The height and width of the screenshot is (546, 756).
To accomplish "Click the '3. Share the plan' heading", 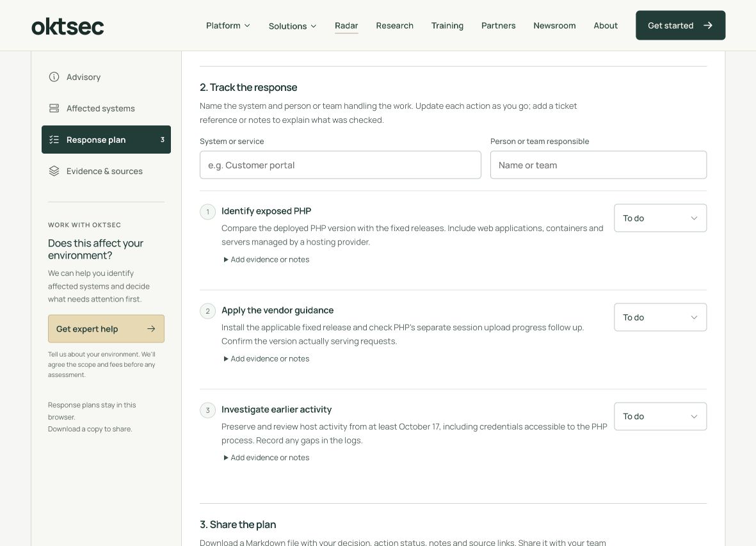I will (x=237, y=524).
